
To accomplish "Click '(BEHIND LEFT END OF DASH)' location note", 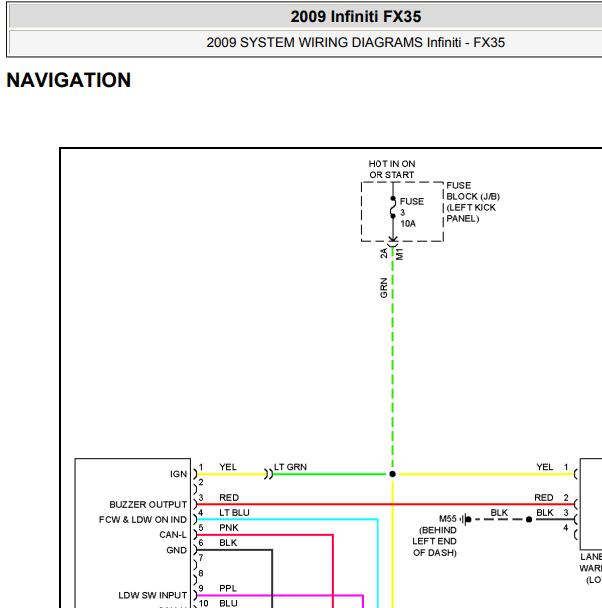I will click(435, 541).
